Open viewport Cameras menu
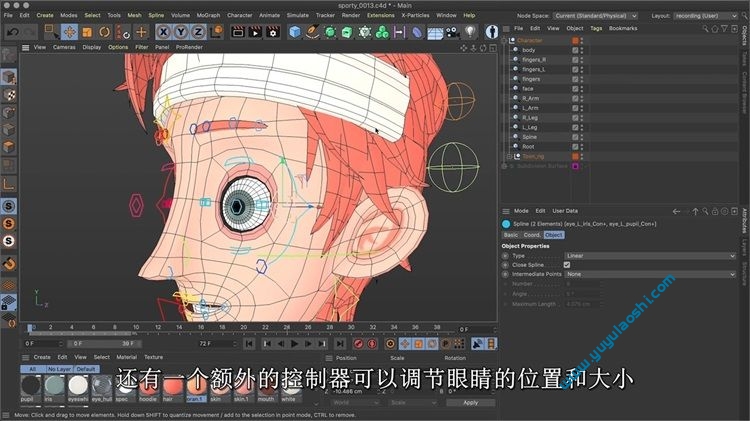The width and height of the screenshot is (750, 421). pyautogui.click(x=64, y=47)
